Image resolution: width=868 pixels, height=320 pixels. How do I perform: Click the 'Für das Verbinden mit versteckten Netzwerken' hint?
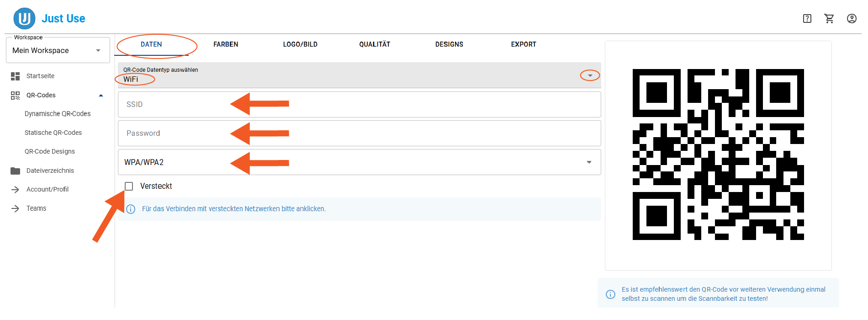(x=234, y=209)
